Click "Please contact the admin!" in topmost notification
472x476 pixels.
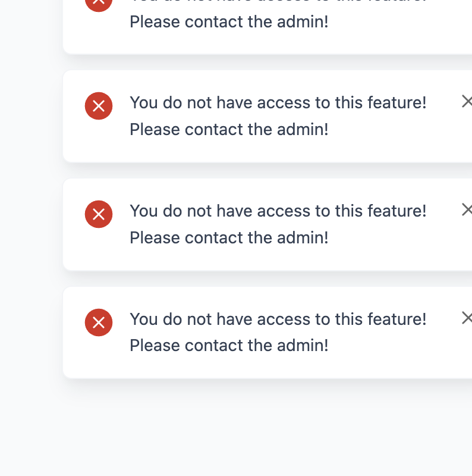click(x=229, y=22)
